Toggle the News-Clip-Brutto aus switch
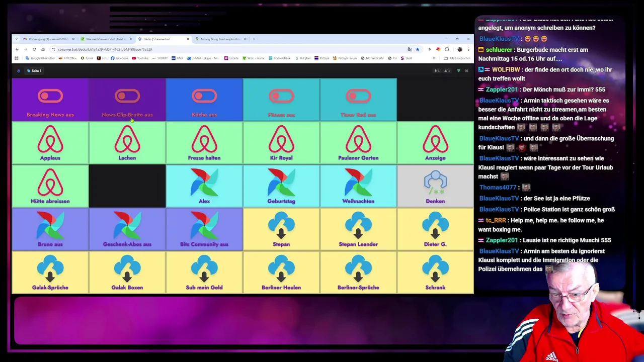Image resolution: width=644 pixels, height=362 pixels. coord(127,100)
